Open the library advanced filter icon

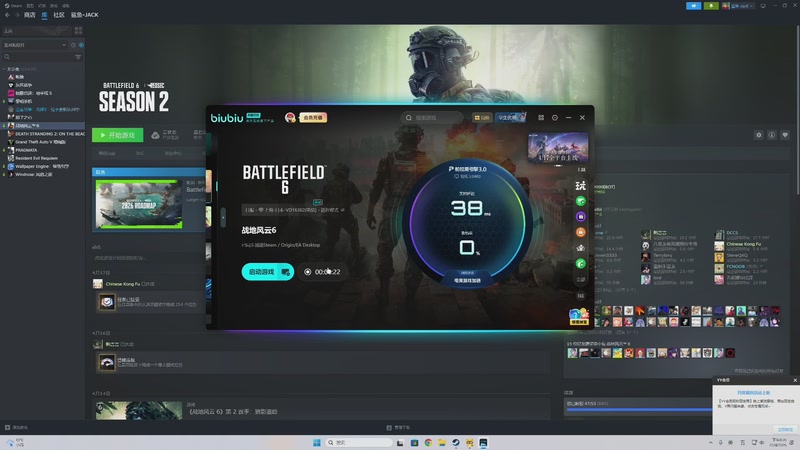point(78,57)
